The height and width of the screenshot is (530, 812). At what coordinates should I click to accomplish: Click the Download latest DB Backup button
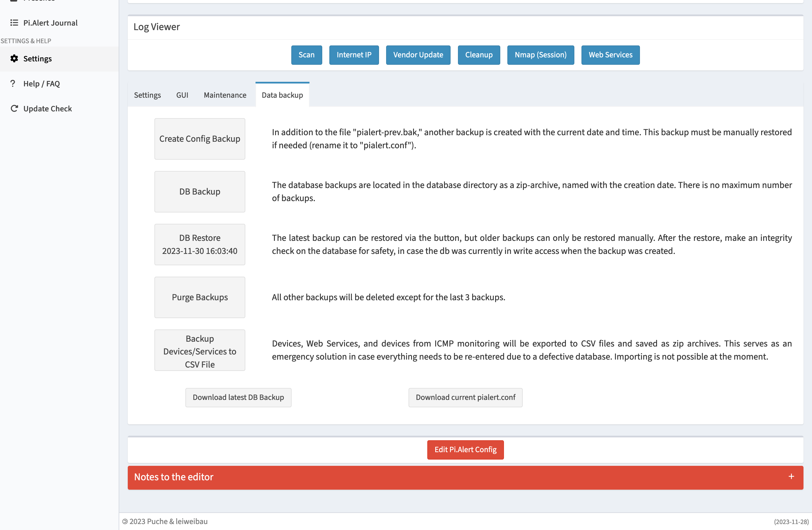[x=238, y=397]
